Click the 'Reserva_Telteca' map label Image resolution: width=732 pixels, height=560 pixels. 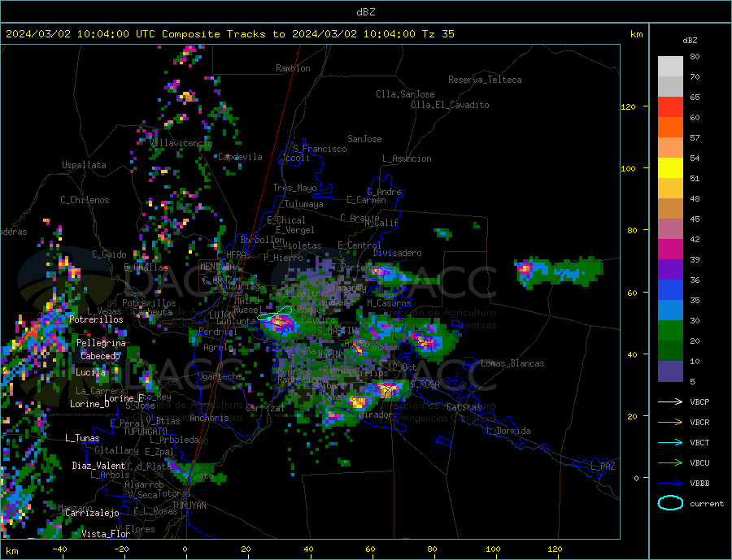click(485, 80)
